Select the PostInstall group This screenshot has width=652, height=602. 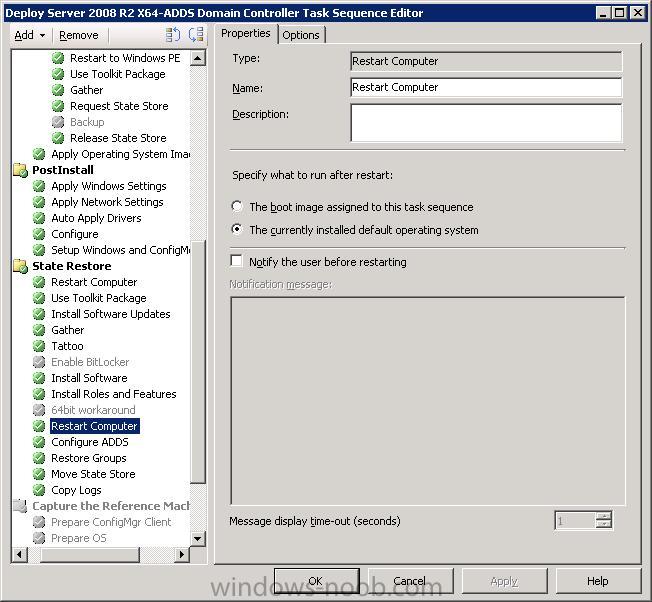63,170
